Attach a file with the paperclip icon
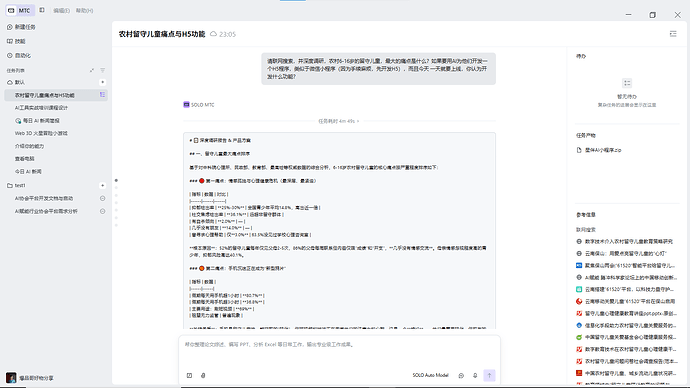This screenshot has height=388, width=690. pos(203,375)
